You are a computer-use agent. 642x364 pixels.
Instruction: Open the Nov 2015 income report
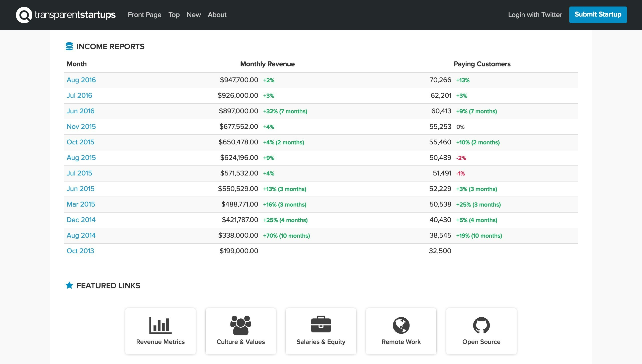(x=81, y=127)
